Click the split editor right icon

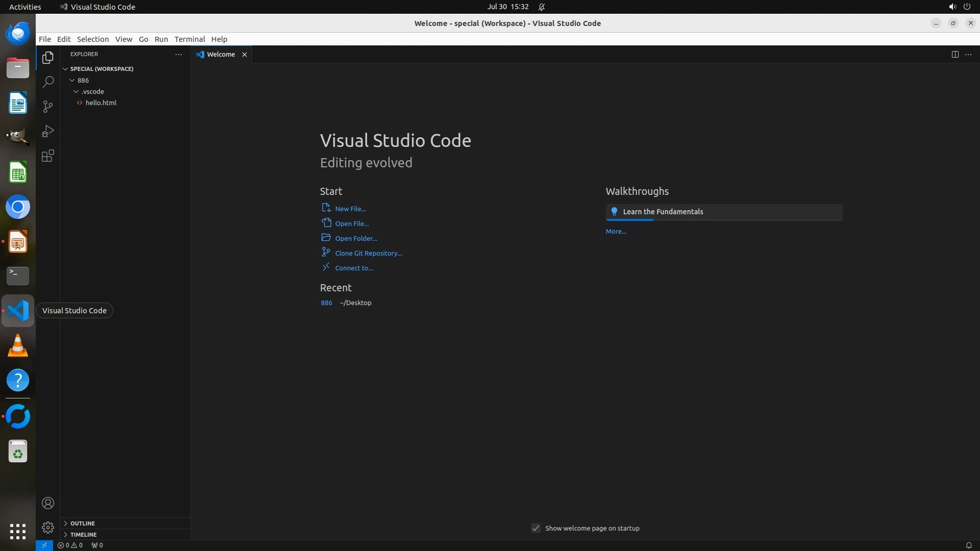(955, 54)
